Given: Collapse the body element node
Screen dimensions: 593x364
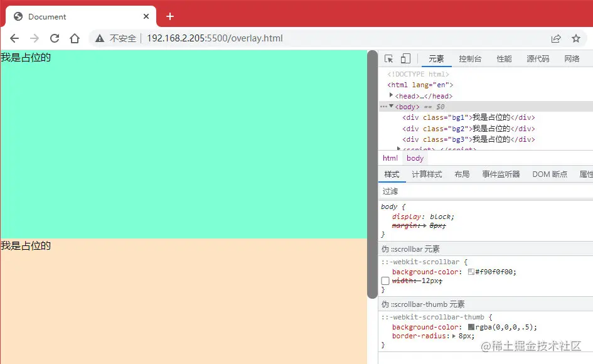Looking at the screenshot, I should [x=391, y=106].
